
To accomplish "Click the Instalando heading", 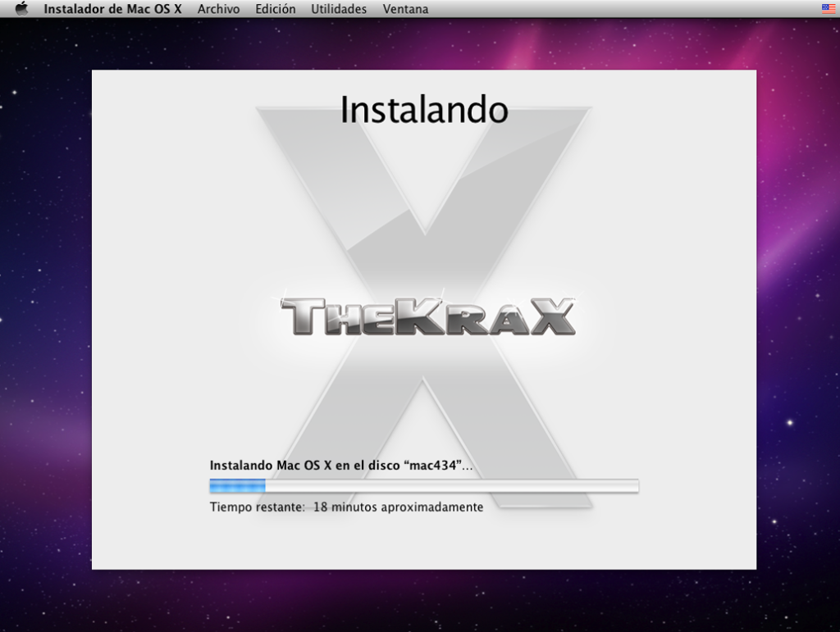I will pyautogui.click(x=424, y=110).
